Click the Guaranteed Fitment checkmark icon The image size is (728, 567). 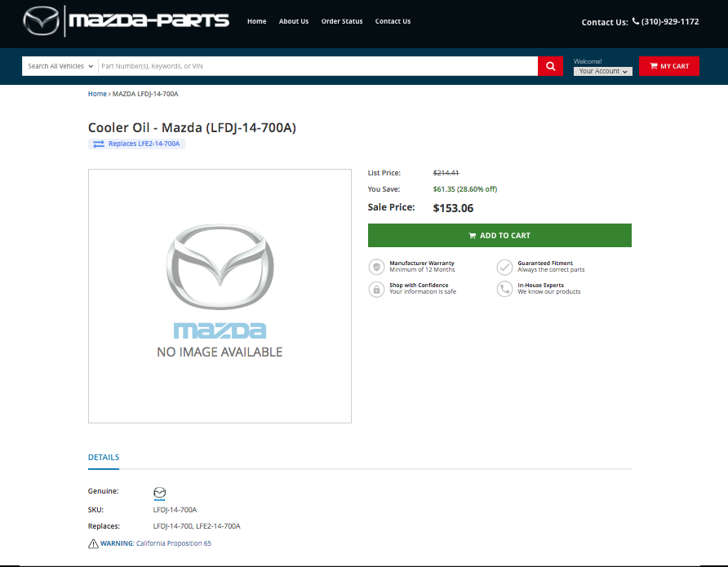click(x=504, y=267)
